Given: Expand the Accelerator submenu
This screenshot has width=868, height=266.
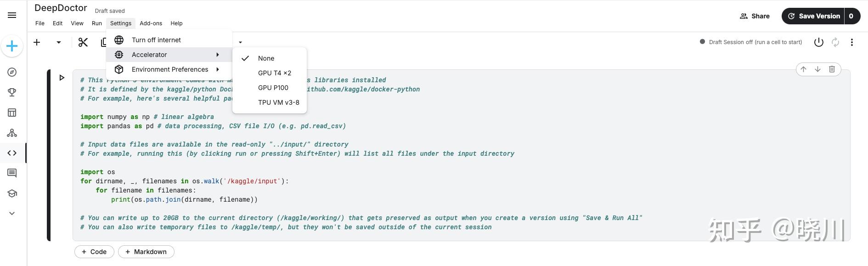Looking at the screenshot, I should point(149,55).
